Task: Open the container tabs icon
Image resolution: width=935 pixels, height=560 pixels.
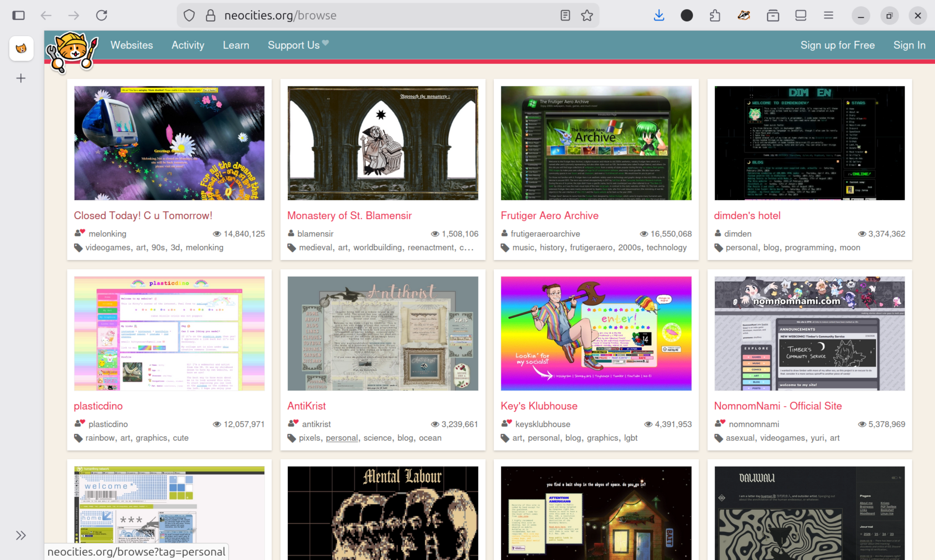Action: 773,16
